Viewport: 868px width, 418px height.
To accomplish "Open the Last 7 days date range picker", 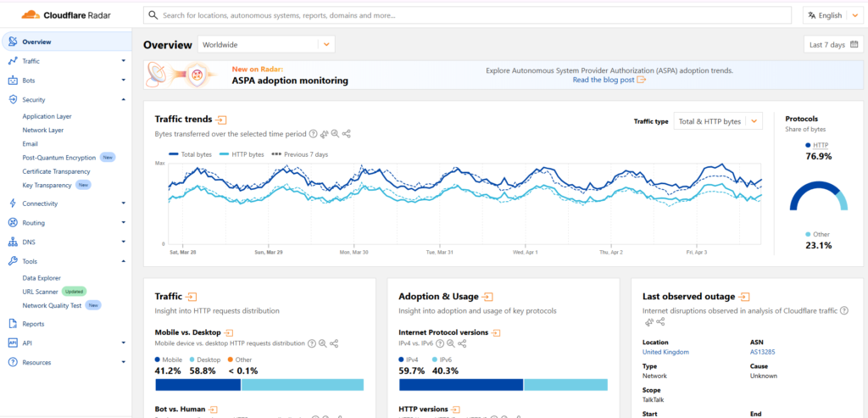I will 833,45.
